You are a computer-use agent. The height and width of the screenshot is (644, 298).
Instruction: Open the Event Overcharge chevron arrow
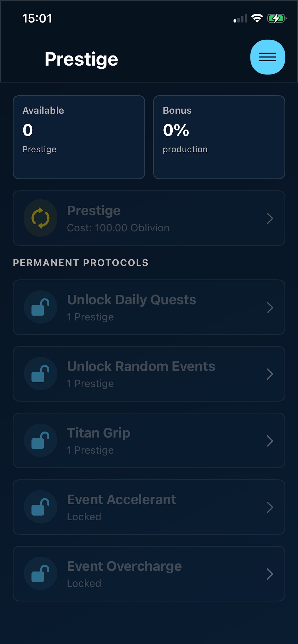[270, 574]
